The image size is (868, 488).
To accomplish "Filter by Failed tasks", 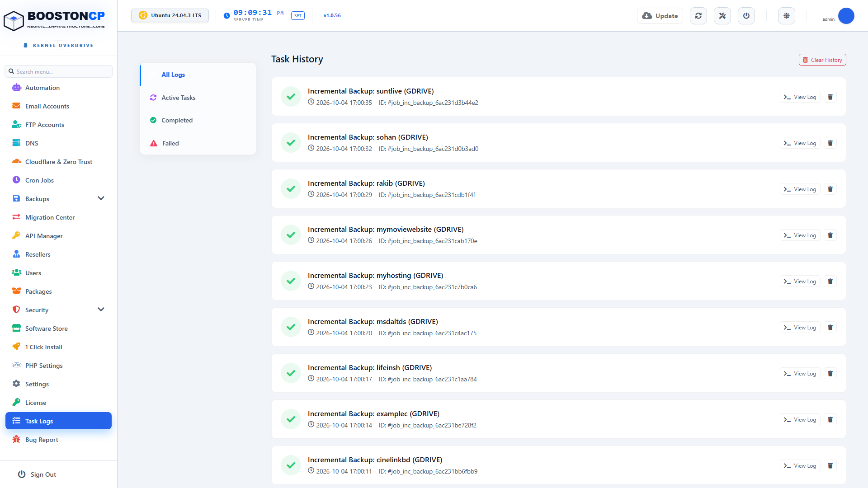I will click(198, 143).
